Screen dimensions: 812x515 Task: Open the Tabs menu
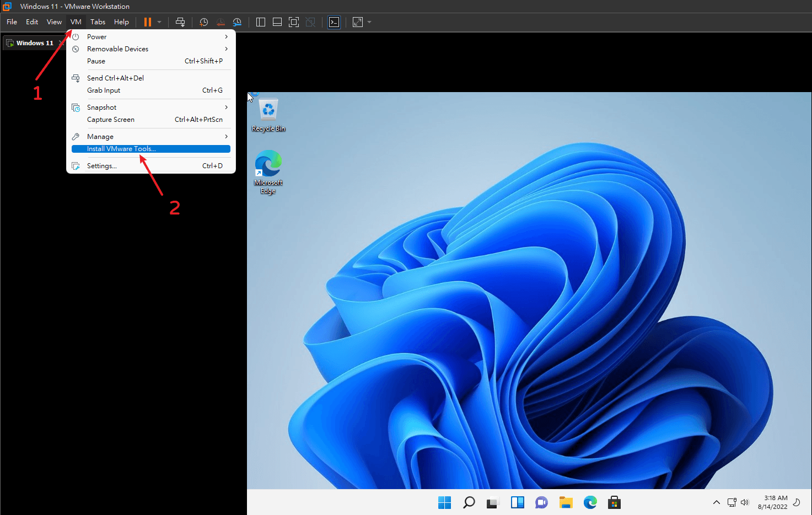pyautogui.click(x=98, y=22)
